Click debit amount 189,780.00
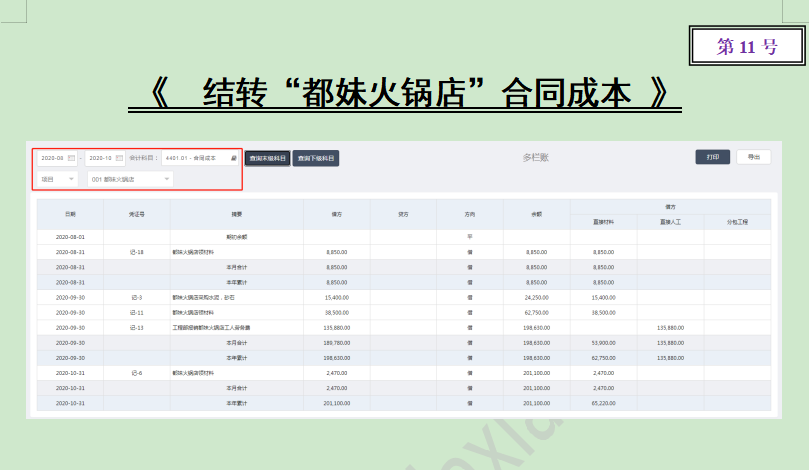The height and width of the screenshot is (470, 809). 337,343
